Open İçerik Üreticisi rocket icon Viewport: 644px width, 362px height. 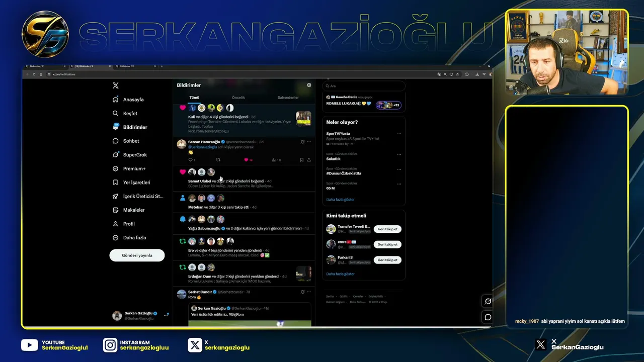coord(116,196)
